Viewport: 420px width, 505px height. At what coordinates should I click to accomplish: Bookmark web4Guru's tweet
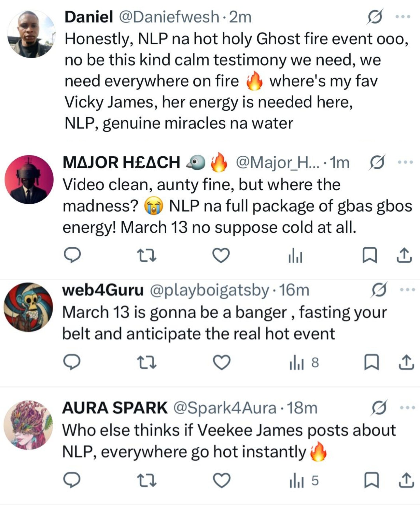[x=372, y=362]
